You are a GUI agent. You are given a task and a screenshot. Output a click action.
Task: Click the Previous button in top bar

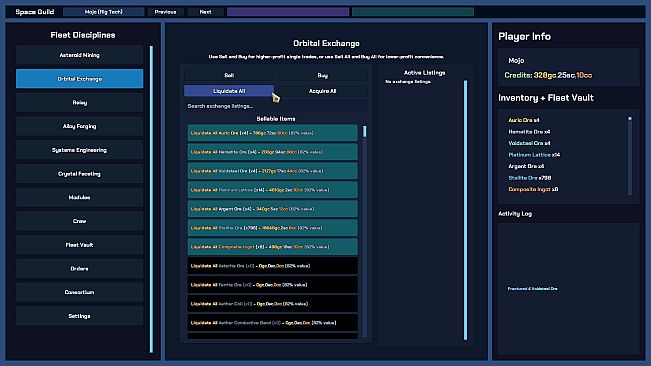tap(165, 12)
